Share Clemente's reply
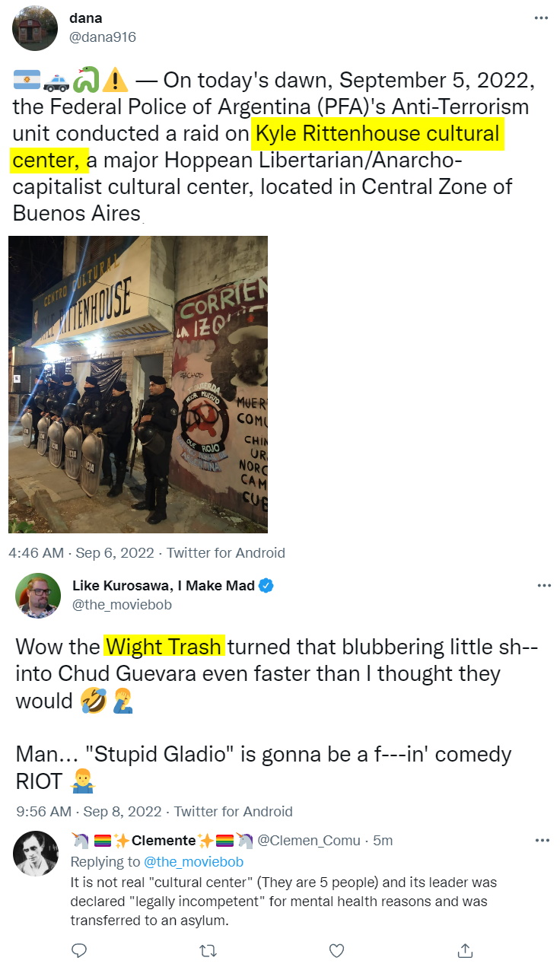Screen dimensions: 560x967 click(x=465, y=950)
